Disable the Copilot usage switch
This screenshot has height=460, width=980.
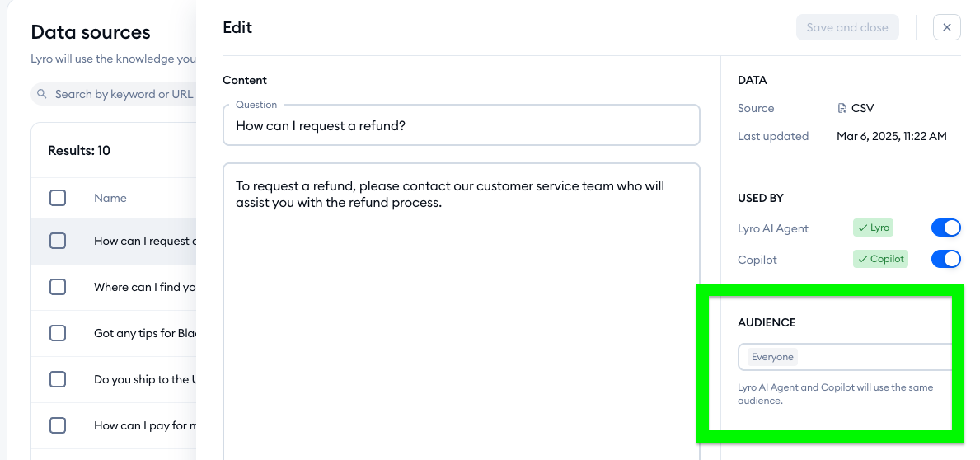coord(945,259)
